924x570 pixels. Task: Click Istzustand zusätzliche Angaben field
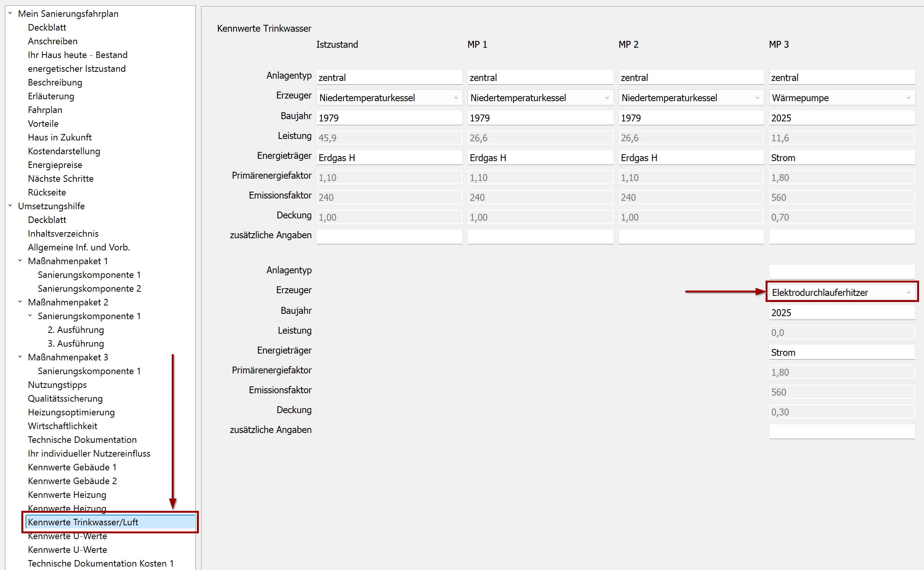tap(389, 236)
